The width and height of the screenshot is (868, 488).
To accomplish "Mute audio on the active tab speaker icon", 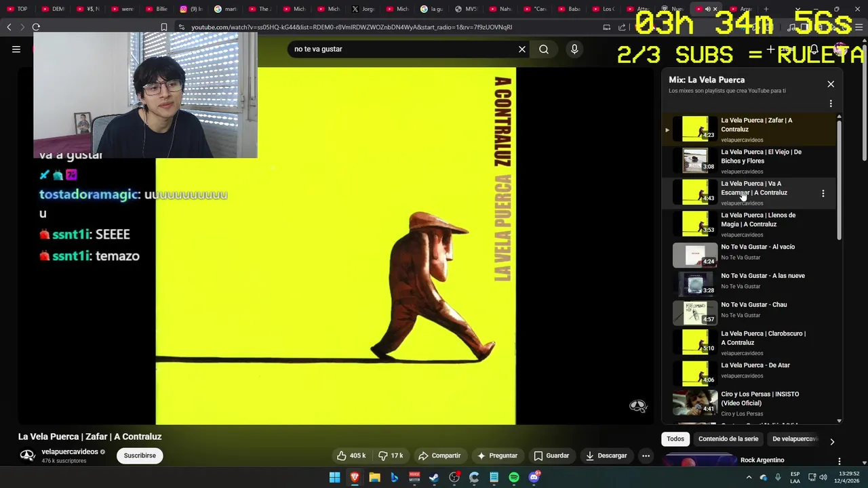I will pos(707,9).
